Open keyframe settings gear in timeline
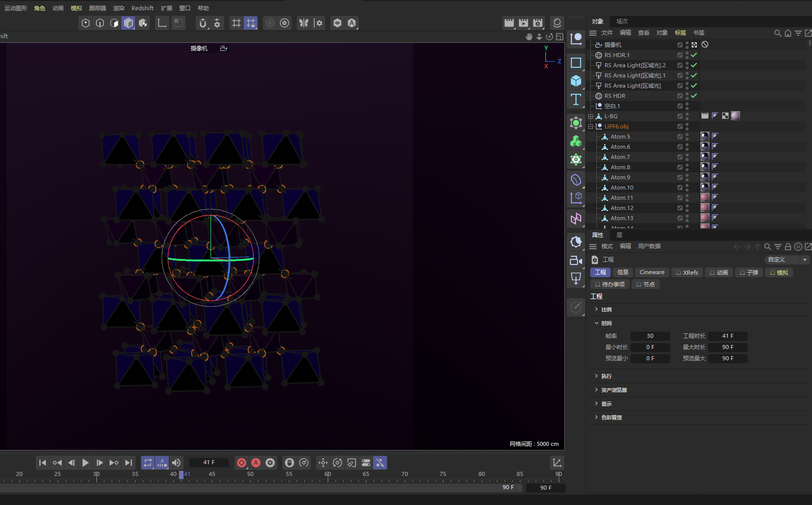This screenshot has height=505, width=812. pos(270,463)
